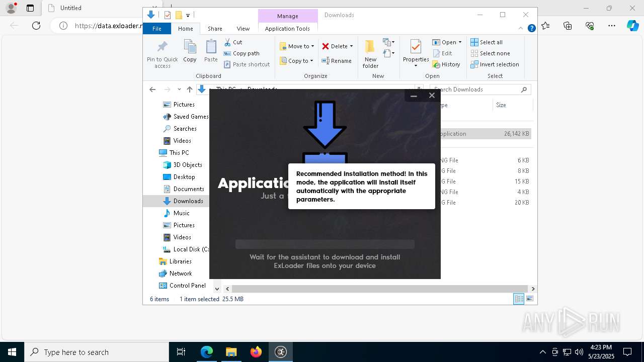This screenshot has width=644, height=362.
Task: Click the browser Refresh icon
Action: point(36,26)
